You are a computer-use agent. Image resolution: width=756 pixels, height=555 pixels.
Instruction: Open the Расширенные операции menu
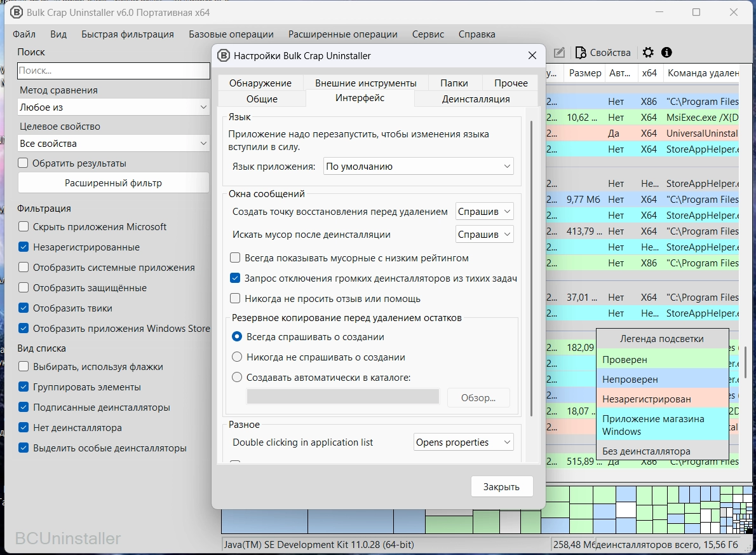tap(342, 34)
